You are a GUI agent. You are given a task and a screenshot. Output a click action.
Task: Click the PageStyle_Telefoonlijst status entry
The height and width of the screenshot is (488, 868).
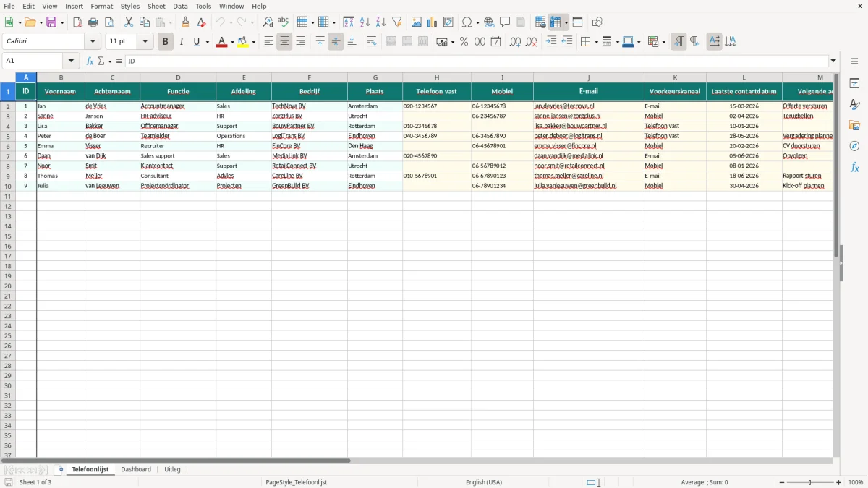pyautogui.click(x=297, y=482)
